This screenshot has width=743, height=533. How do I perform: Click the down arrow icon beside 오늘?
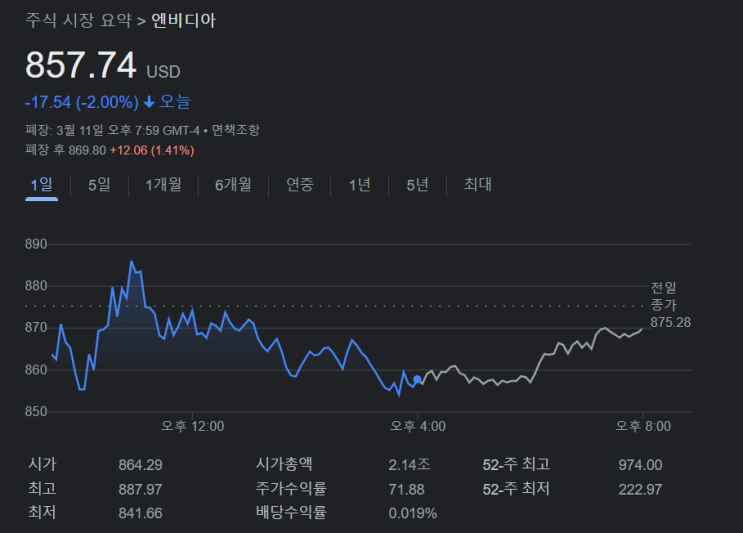point(149,102)
